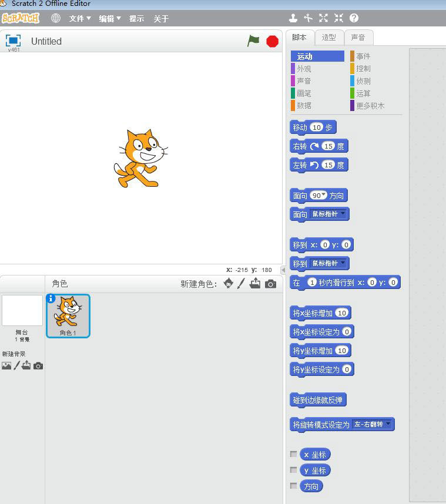Image resolution: width=446 pixels, height=504 pixels.
Task: Open block help question mark tool
Action: click(x=354, y=18)
